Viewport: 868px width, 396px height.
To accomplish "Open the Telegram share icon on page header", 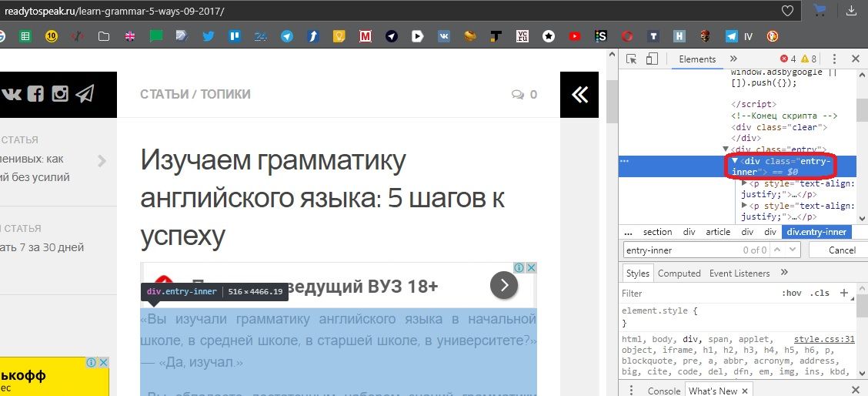I will [x=85, y=94].
